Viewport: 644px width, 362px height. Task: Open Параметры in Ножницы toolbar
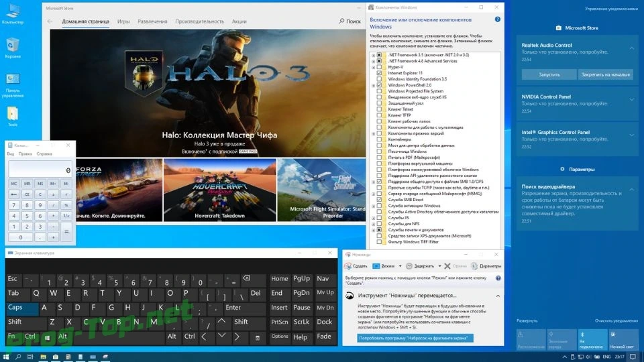(x=486, y=266)
